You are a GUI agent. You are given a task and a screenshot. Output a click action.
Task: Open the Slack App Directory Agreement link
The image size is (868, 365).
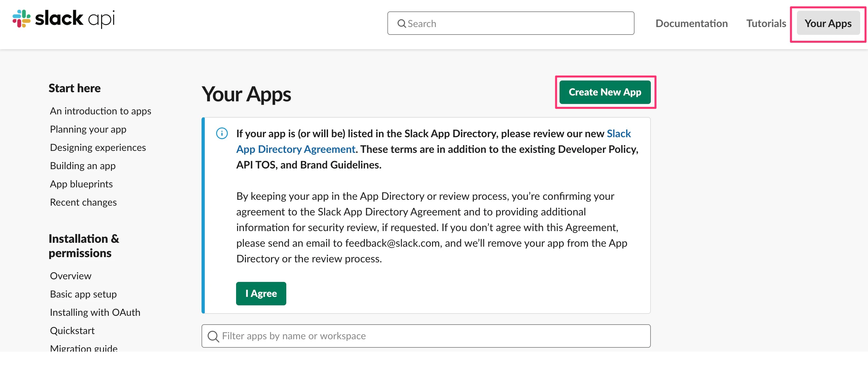pos(433,141)
